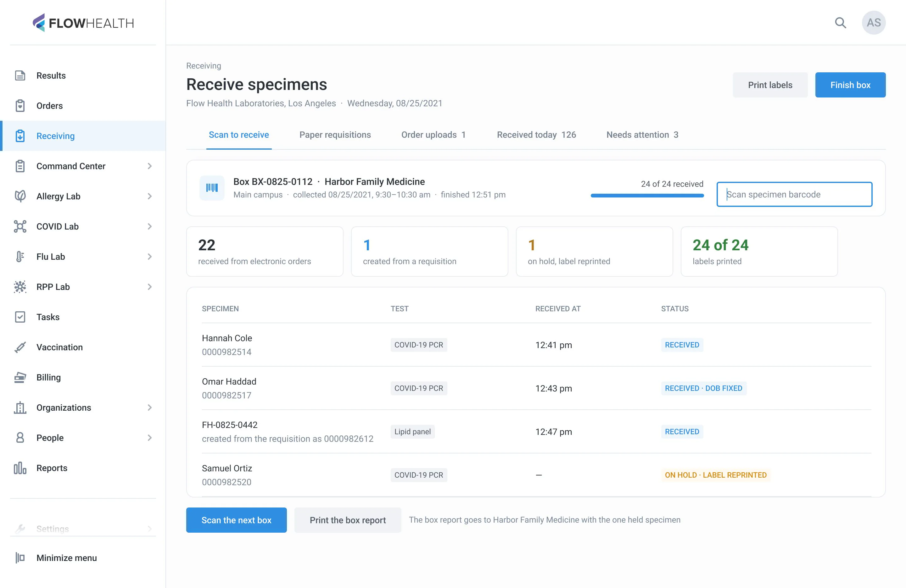This screenshot has width=906, height=588.
Task: Expand the Command Center submenu chevron
Action: pos(150,166)
